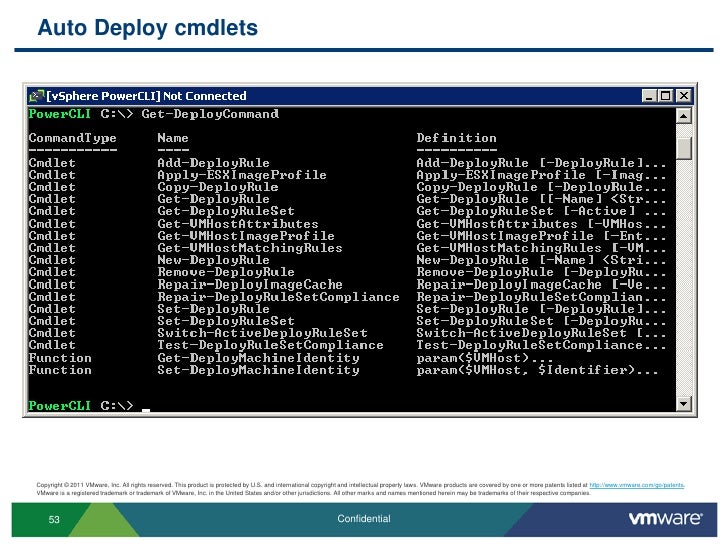Select Add-DeployRule in Name column
728x546 pixels.
click(x=213, y=163)
